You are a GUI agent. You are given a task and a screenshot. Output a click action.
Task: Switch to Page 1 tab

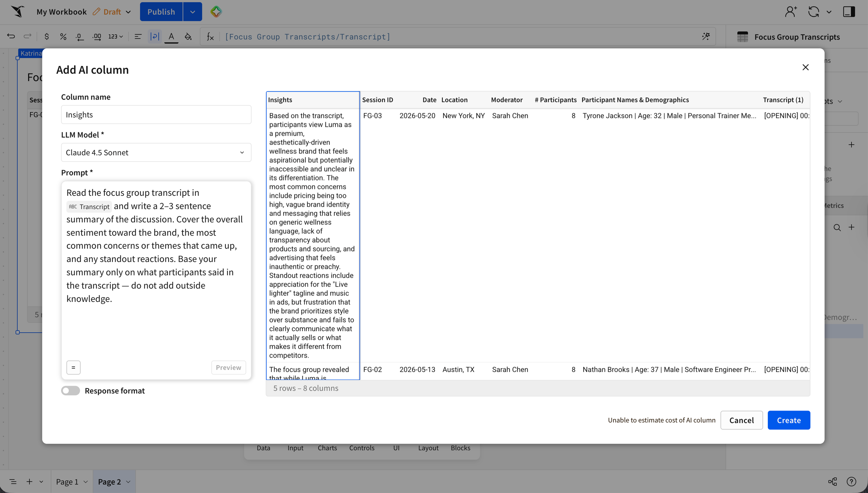(67, 481)
